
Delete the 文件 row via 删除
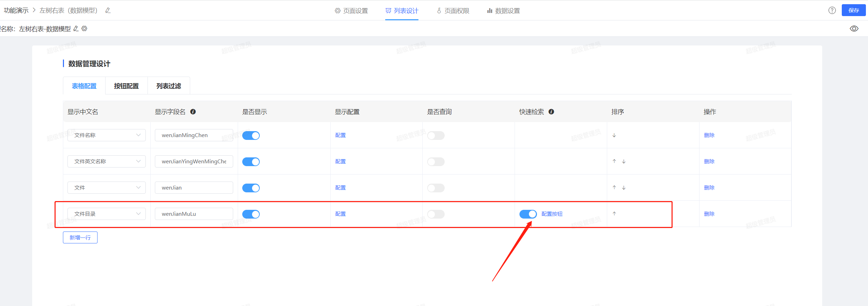click(709, 188)
